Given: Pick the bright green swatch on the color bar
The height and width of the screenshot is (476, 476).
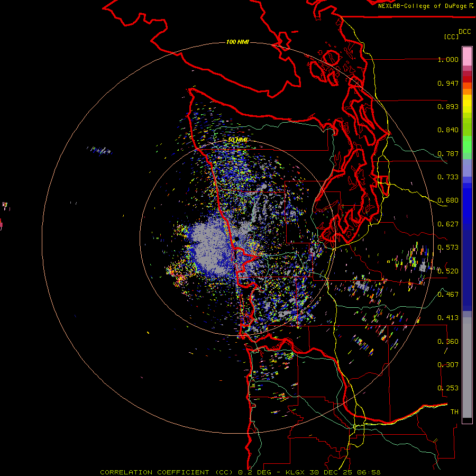Looking at the screenshot, I should pos(467,144).
